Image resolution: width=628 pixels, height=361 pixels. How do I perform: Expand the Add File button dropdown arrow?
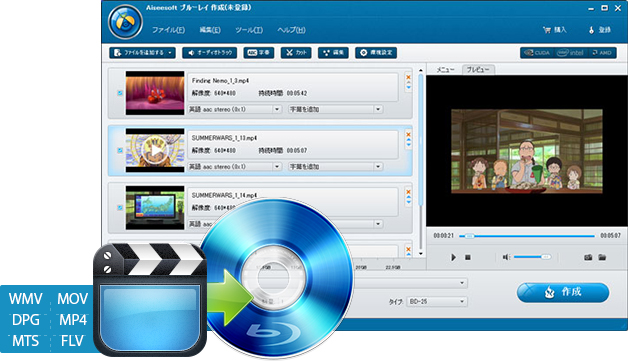pos(171,53)
